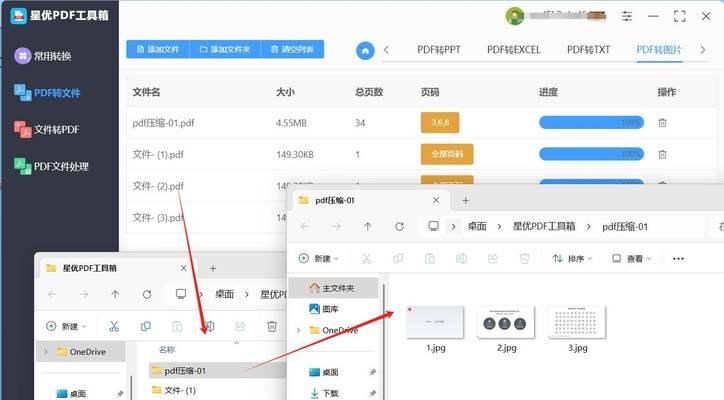This screenshot has width=724, height=400.
Task: Click the 添加文件 button
Action: pyautogui.click(x=158, y=49)
